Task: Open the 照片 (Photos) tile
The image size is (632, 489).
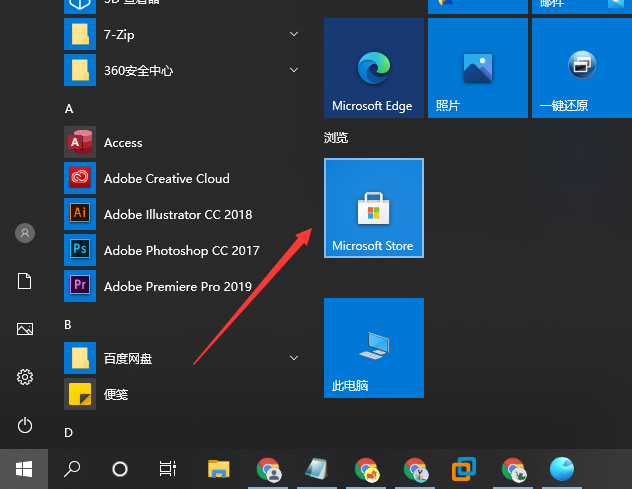Action: pos(477,68)
